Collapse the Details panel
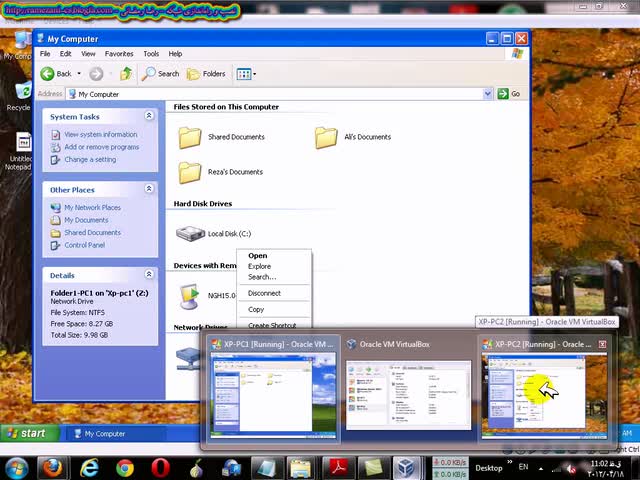Image resolution: width=640 pixels, height=480 pixels. point(149,274)
